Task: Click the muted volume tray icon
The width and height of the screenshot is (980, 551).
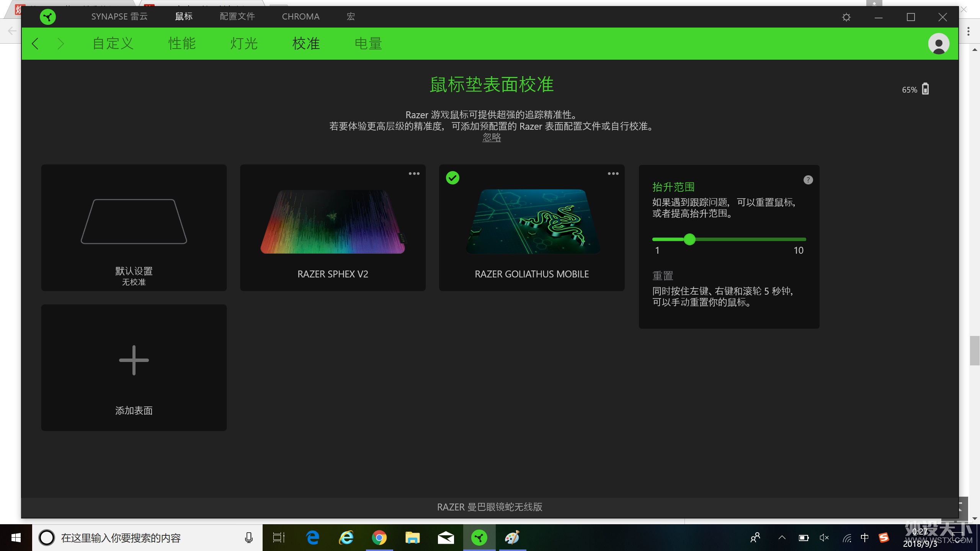Action: (824, 538)
